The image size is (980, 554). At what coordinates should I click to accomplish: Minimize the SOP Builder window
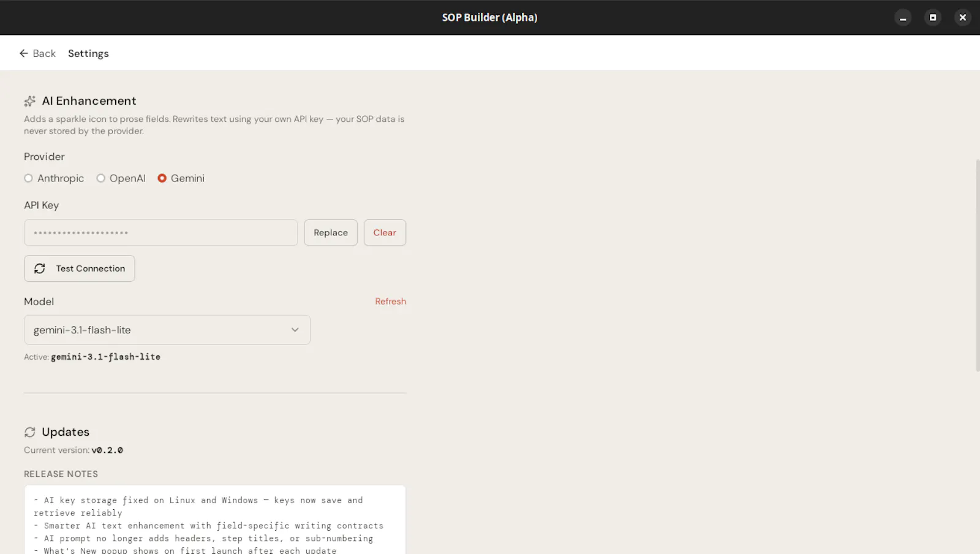pos(902,18)
